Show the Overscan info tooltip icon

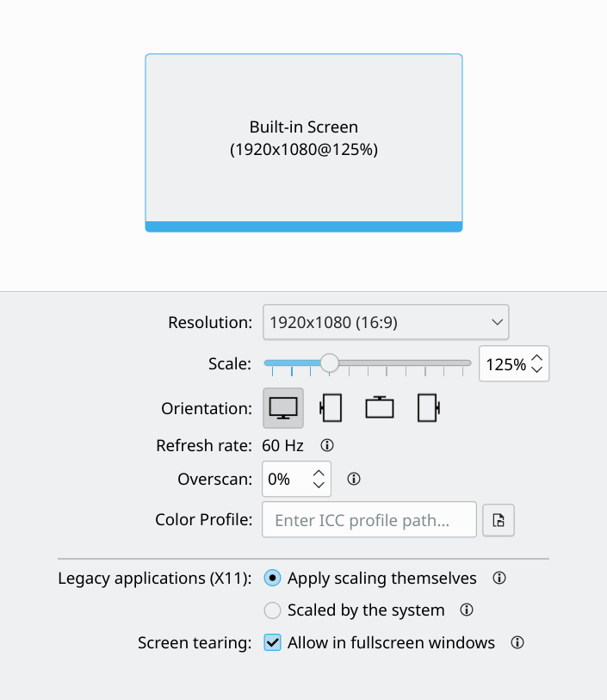(353, 479)
